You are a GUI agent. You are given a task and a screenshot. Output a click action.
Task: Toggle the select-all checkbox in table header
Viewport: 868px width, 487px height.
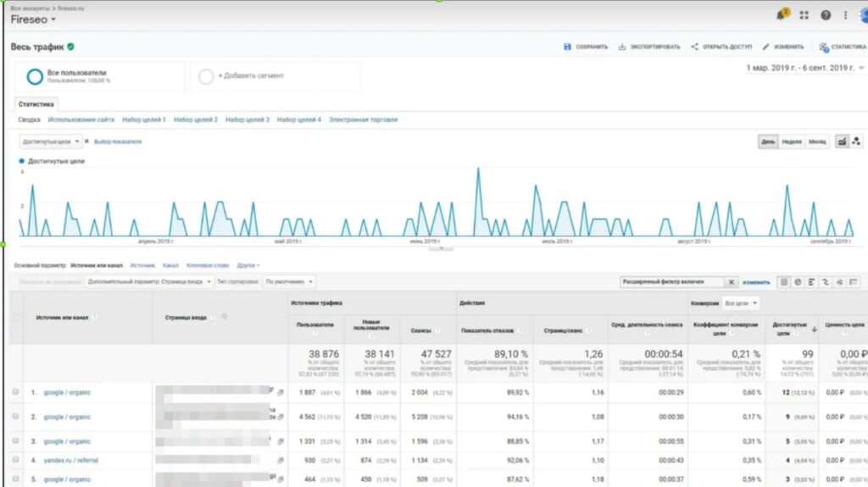pos(15,318)
